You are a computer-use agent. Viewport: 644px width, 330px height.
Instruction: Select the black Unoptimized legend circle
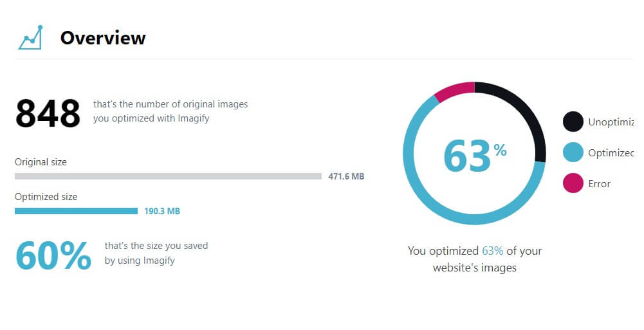573,122
